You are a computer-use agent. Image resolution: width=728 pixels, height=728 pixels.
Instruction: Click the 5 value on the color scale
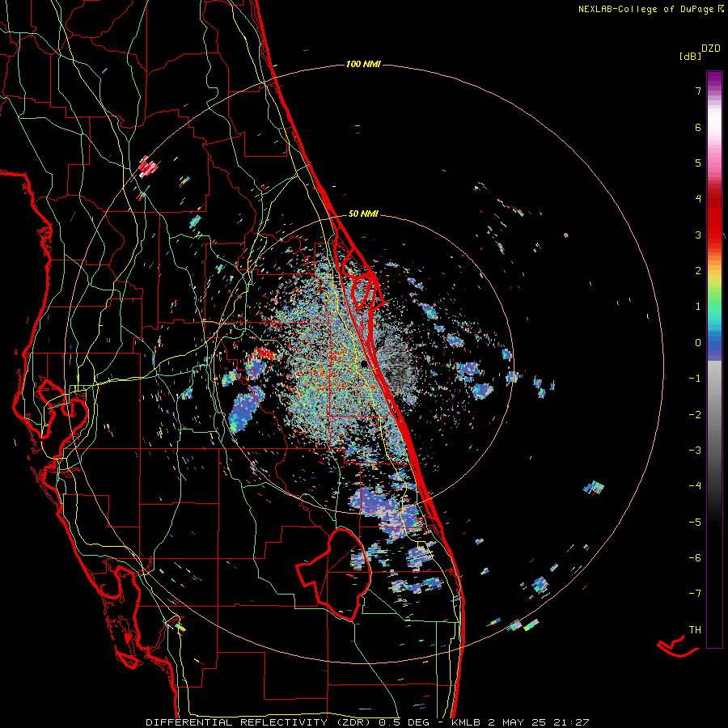698,163
